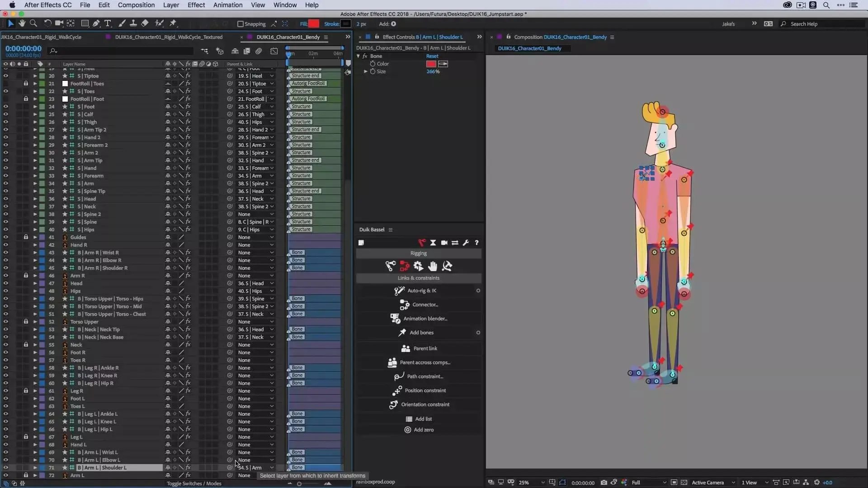This screenshot has width=868, height=488.
Task: Click the red Fill color swatch
Action: pyautogui.click(x=314, y=24)
